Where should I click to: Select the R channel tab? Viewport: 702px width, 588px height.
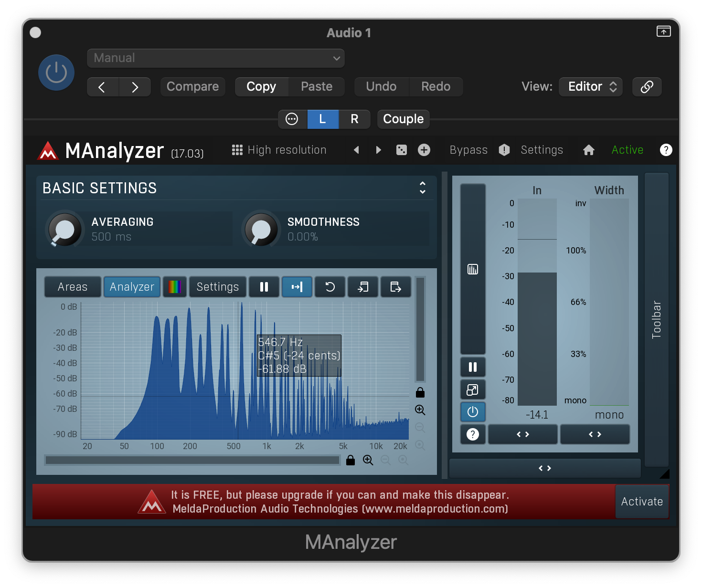coord(354,119)
